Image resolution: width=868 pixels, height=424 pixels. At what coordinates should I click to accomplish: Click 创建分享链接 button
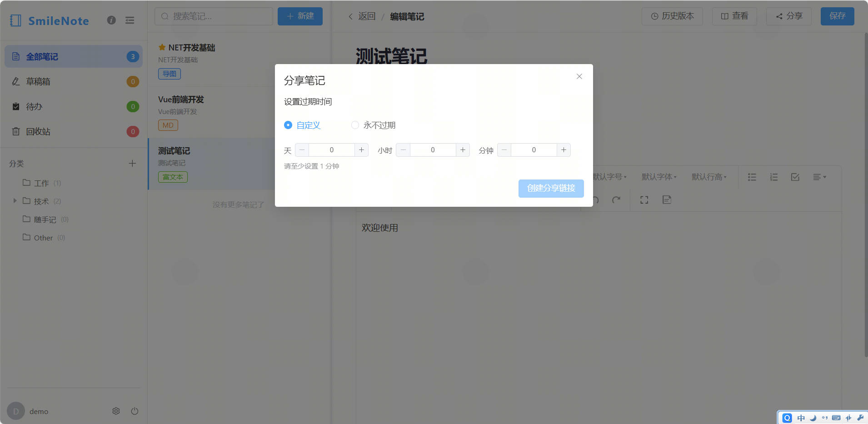tap(551, 188)
